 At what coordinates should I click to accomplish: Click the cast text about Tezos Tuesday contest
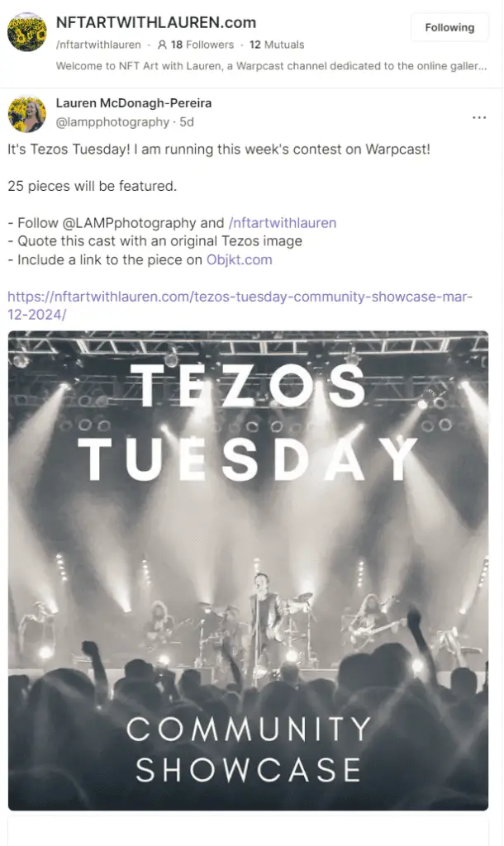coord(219,149)
